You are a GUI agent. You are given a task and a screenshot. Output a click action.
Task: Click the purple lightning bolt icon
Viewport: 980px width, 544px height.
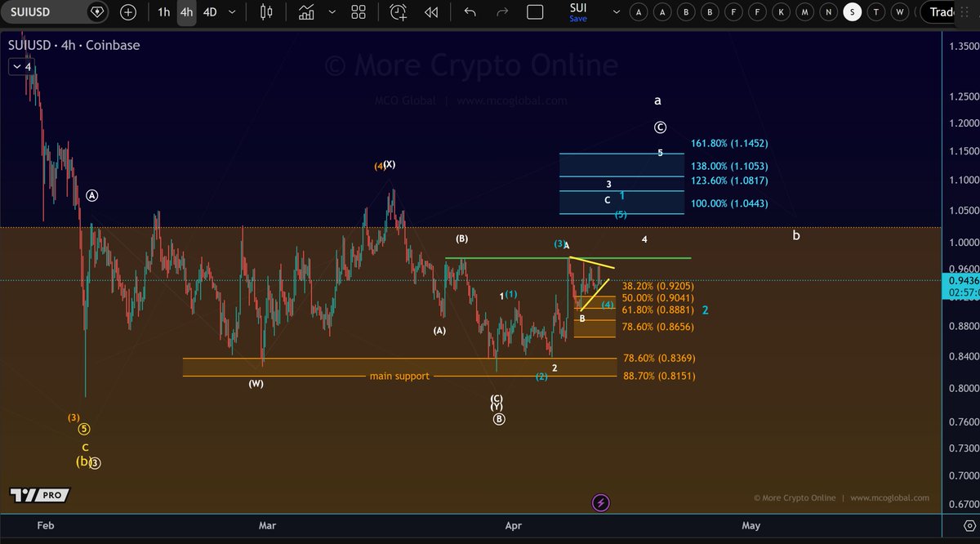pos(601,503)
